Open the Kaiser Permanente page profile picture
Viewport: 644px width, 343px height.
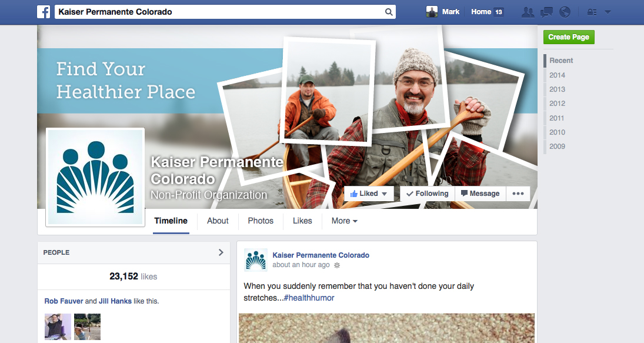click(x=95, y=177)
